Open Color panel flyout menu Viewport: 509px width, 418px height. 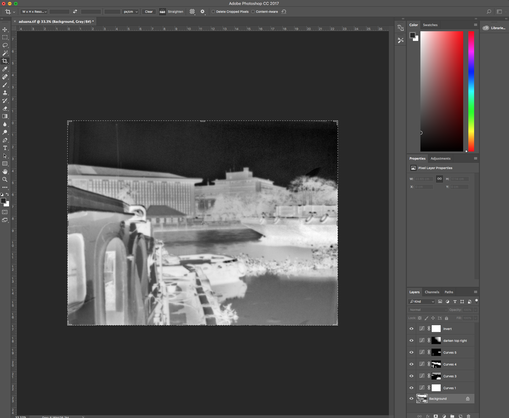tap(475, 25)
